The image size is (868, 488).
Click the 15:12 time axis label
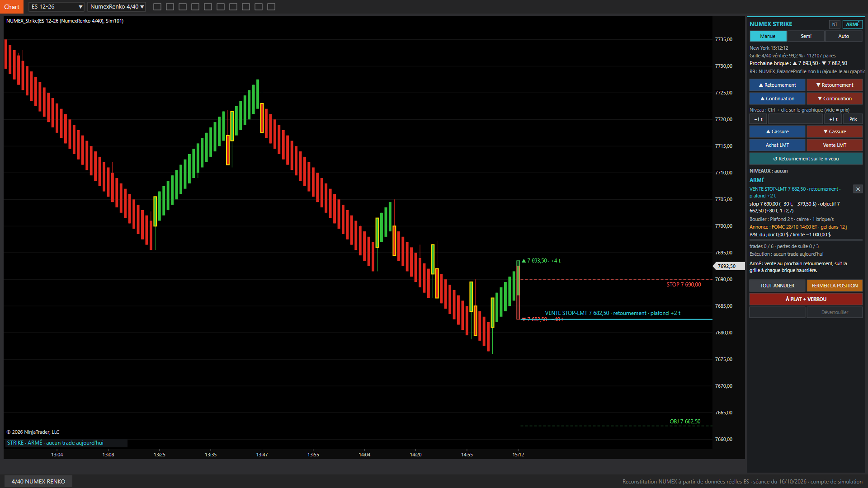[x=518, y=455]
